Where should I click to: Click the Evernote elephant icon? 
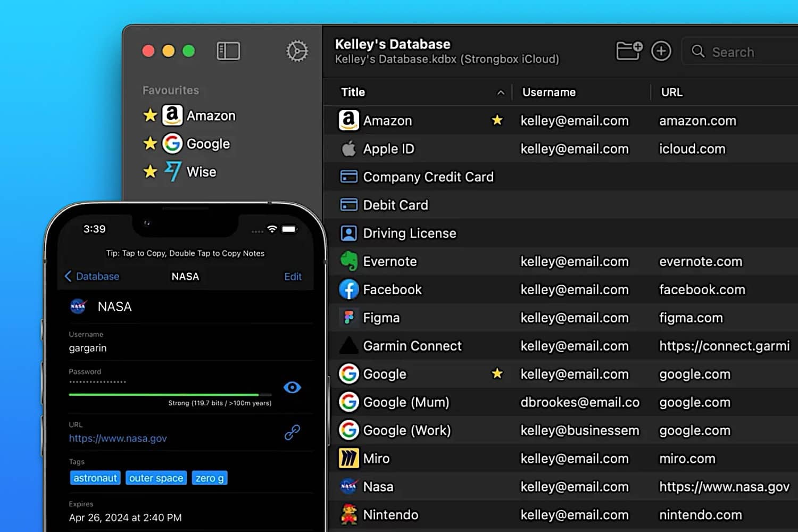[349, 261]
